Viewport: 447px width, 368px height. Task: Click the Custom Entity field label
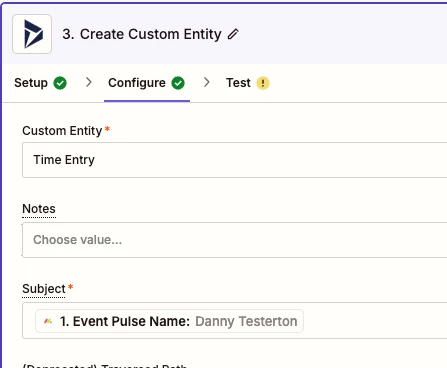click(62, 131)
